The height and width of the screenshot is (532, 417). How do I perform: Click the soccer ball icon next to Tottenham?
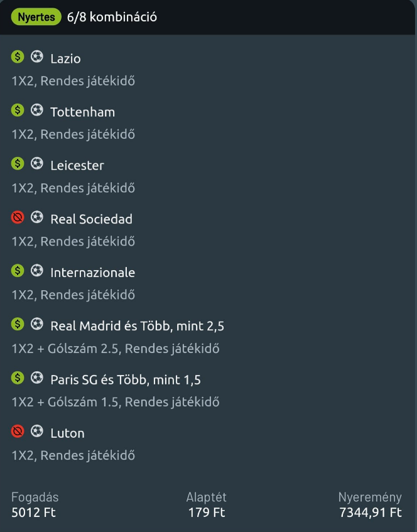point(37,111)
